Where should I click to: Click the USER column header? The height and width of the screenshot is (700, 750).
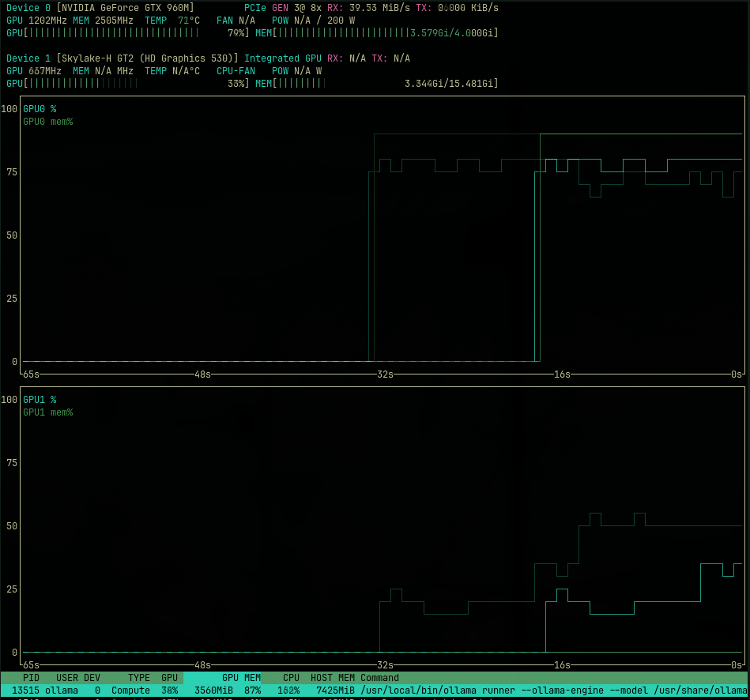pos(67,678)
